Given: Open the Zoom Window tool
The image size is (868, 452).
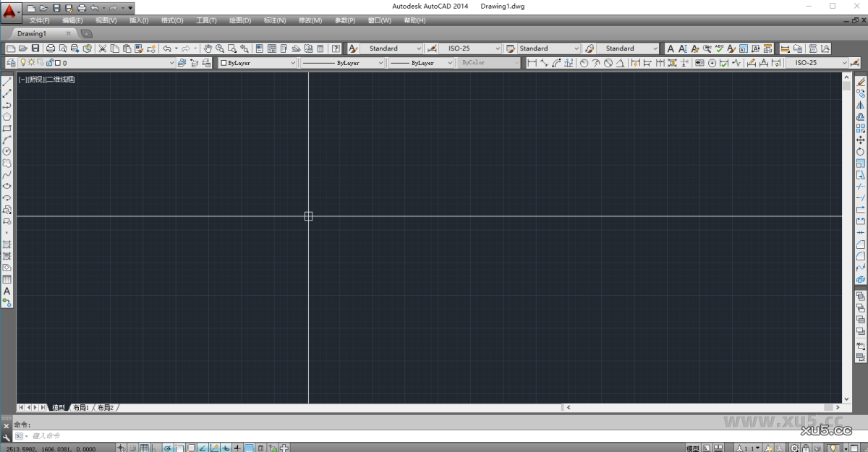Looking at the screenshot, I should [231, 48].
